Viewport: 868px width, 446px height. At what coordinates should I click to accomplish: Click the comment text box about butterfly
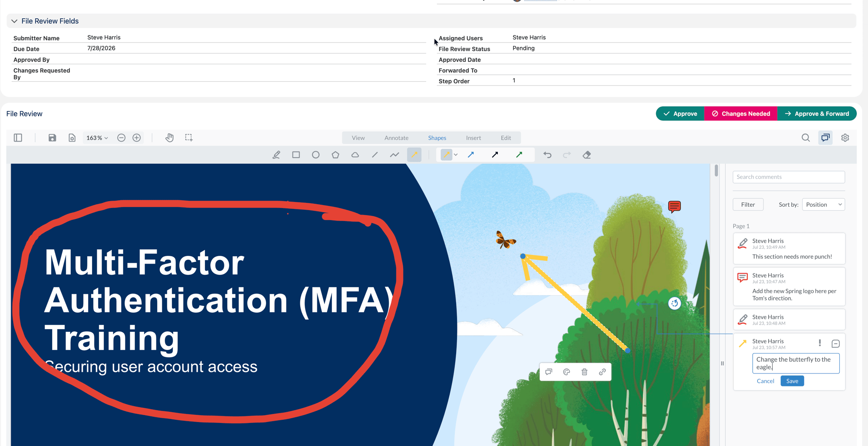tap(796, 363)
